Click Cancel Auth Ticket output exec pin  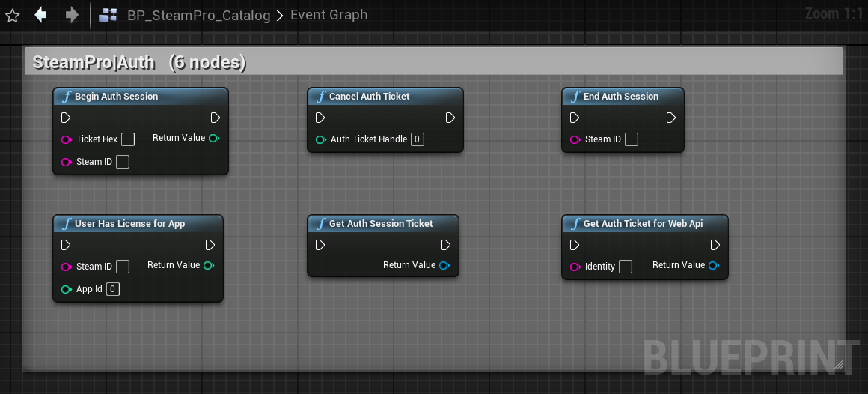point(450,118)
